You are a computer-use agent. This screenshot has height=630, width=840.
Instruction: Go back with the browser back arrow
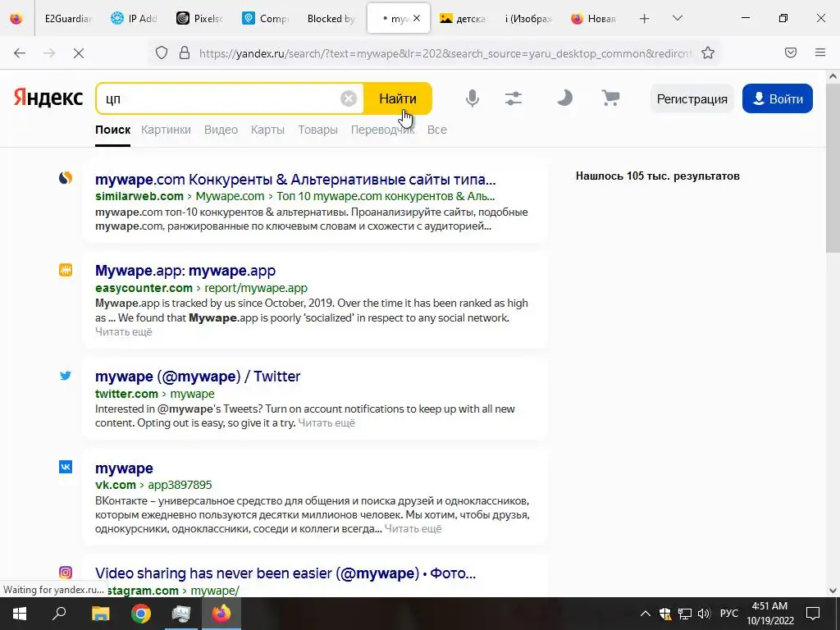point(20,53)
